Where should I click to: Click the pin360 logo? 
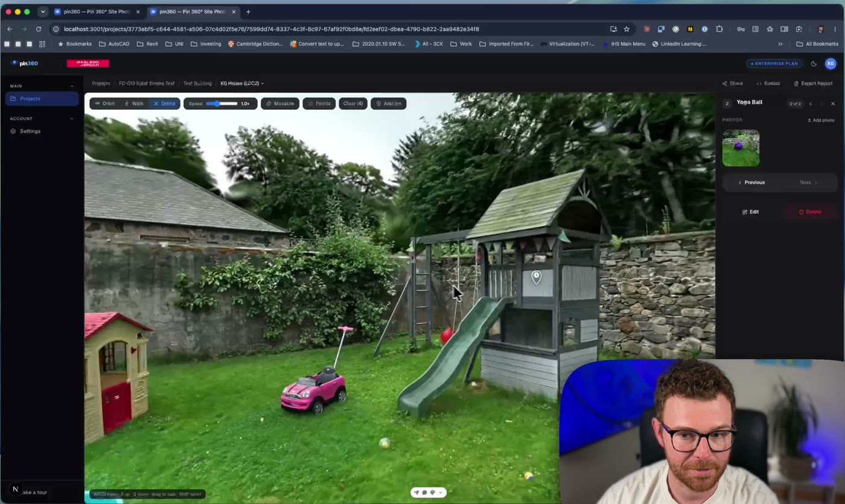tap(24, 63)
